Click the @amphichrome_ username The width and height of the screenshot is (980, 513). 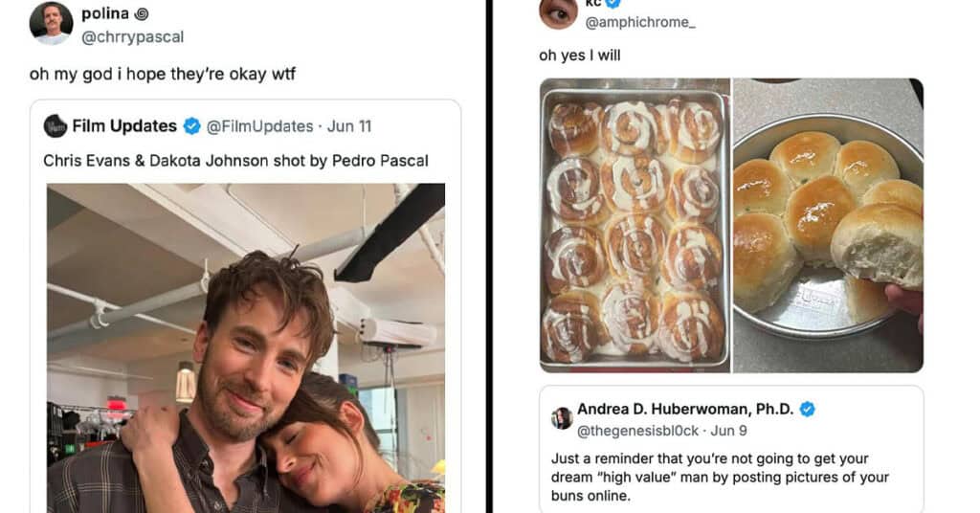[640, 23]
